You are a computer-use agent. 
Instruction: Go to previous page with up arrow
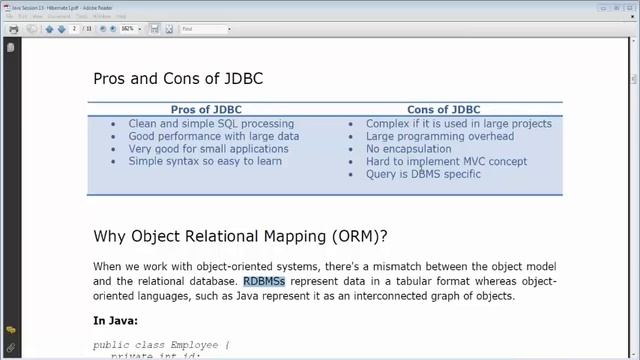click(x=49, y=29)
